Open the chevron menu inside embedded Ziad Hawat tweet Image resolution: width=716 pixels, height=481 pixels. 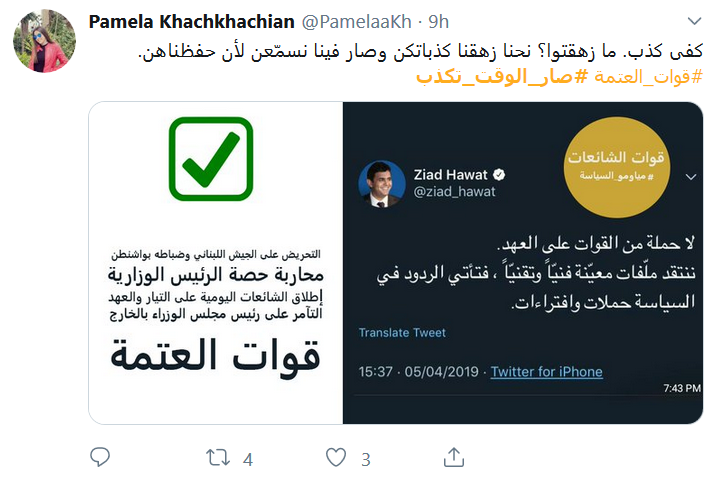point(691,177)
